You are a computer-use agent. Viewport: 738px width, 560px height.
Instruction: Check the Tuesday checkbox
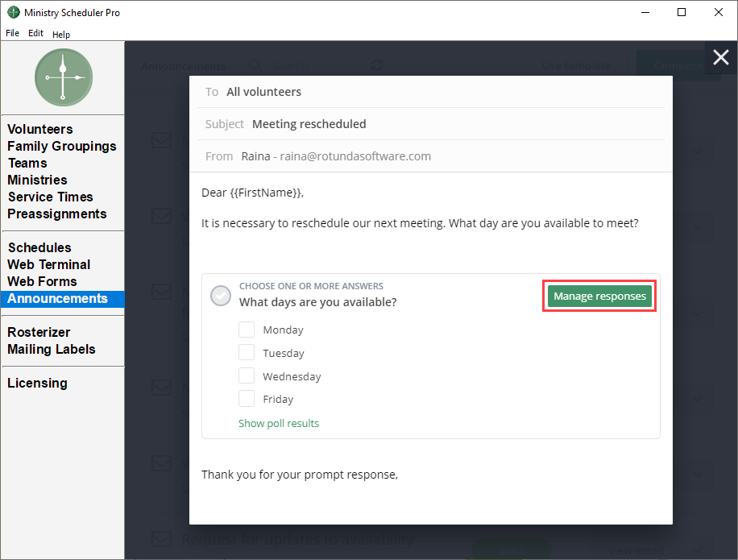tap(247, 352)
